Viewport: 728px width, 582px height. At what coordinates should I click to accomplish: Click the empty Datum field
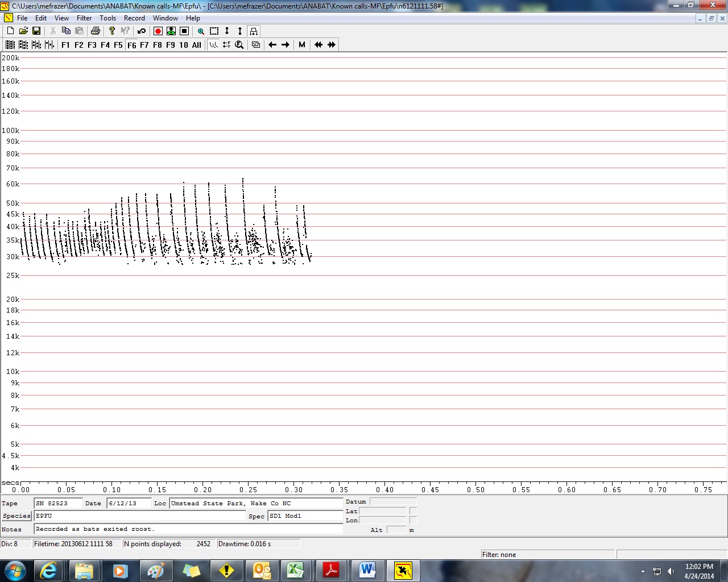(393, 502)
